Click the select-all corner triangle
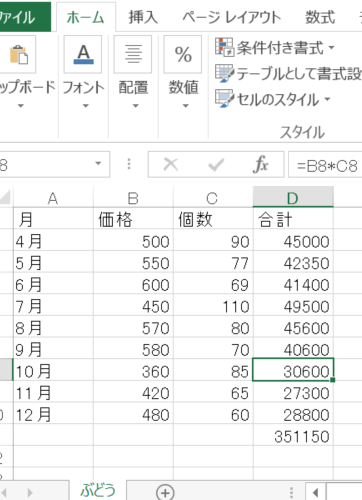The width and height of the screenshot is (362, 500). (5, 198)
